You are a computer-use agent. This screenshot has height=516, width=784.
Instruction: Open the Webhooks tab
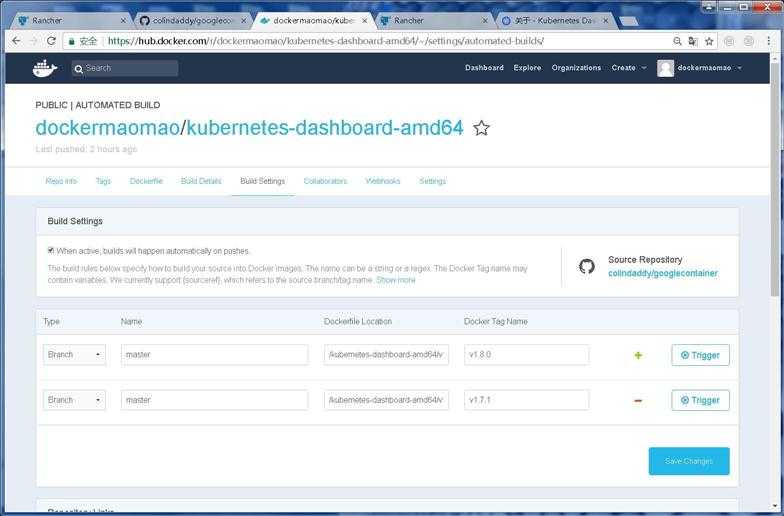pos(382,181)
